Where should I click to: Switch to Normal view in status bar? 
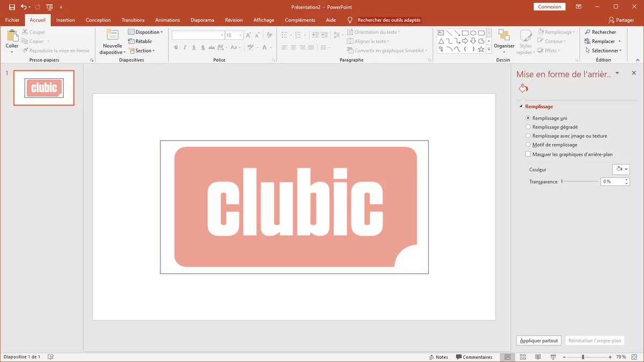pos(507,357)
